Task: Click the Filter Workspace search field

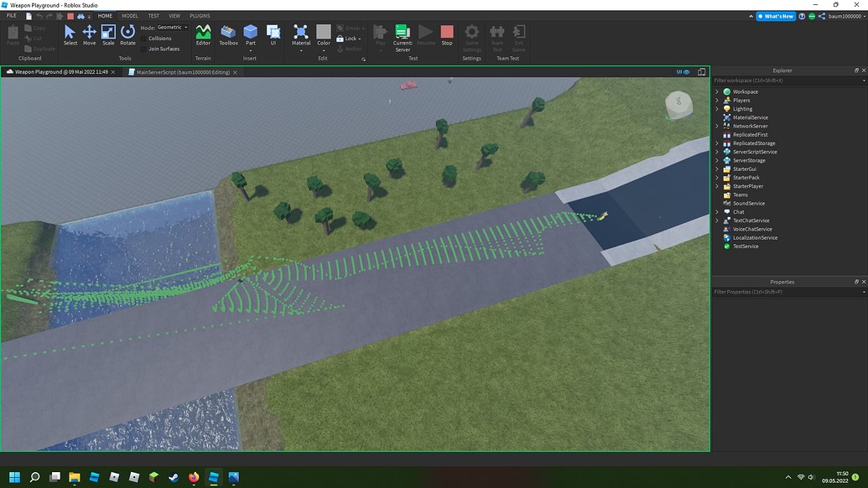Action: [x=772, y=80]
